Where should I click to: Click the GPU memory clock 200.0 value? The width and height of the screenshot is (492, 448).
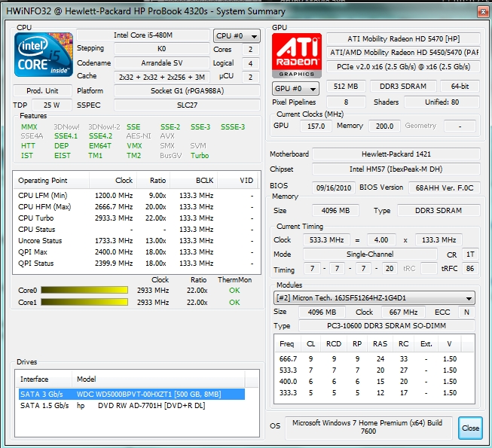[385, 126]
